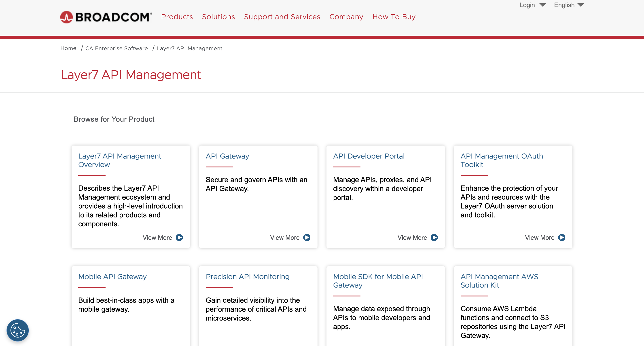Screen dimensions: 644x346
Task: Open API Management AWS Solution Kit
Action: (499, 281)
